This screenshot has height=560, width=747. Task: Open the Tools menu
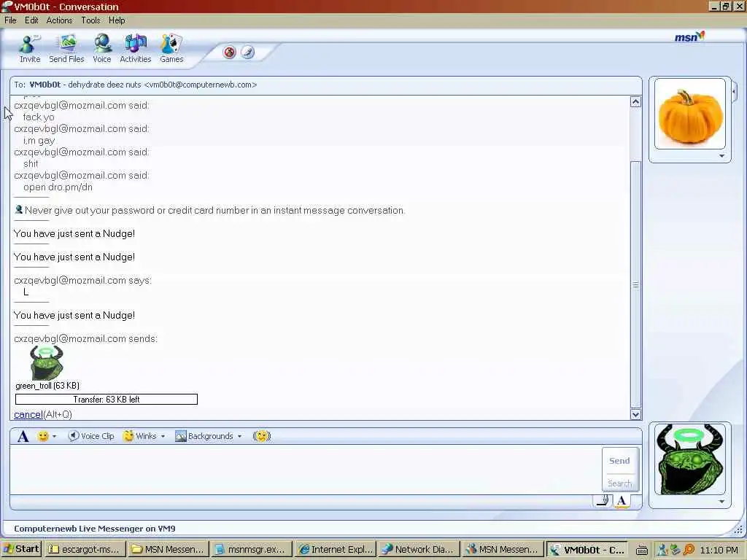click(x=90, y=20)
